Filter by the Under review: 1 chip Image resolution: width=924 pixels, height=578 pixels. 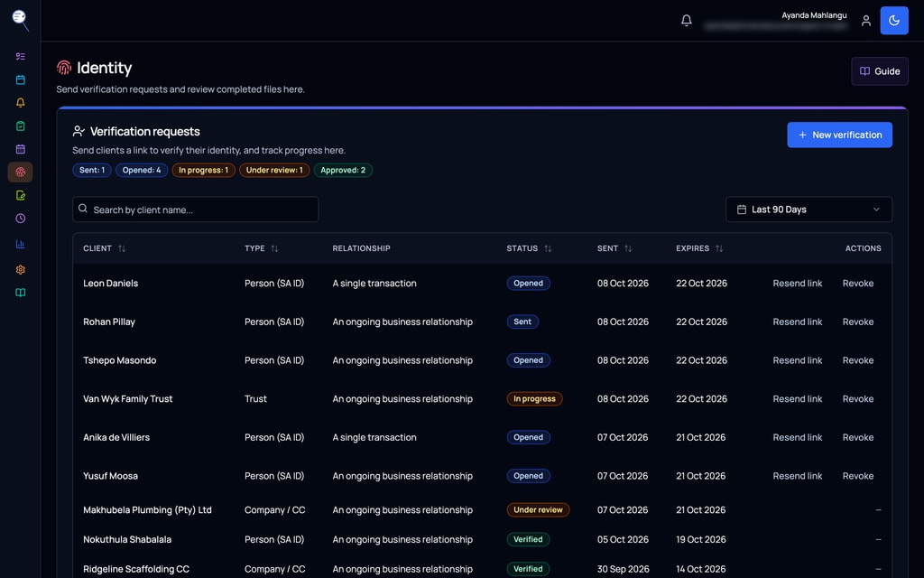[274, 170]
